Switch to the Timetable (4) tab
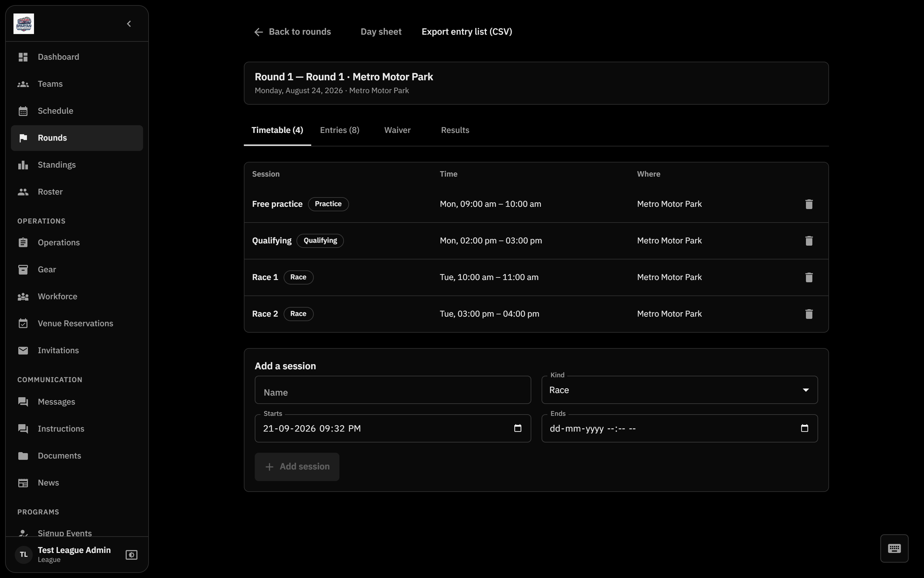This screenshot has height=578, width=924. [277, 130]
